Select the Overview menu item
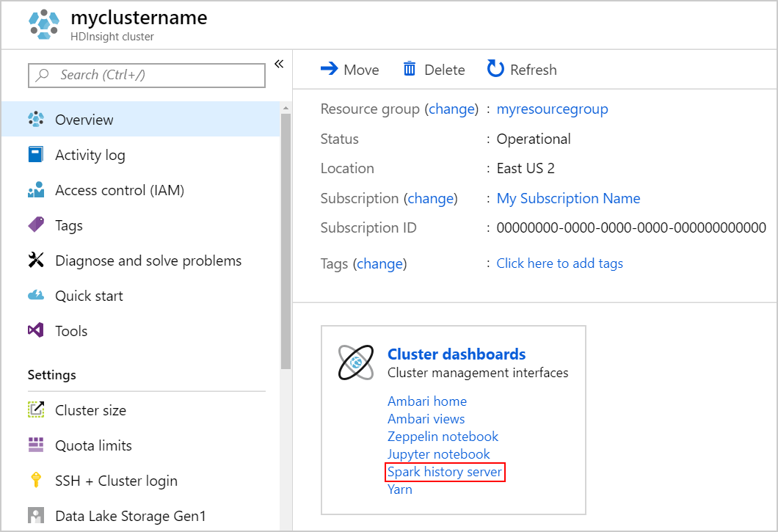The image size is (778, 532). pyautogui.click(x=83, y=119)
